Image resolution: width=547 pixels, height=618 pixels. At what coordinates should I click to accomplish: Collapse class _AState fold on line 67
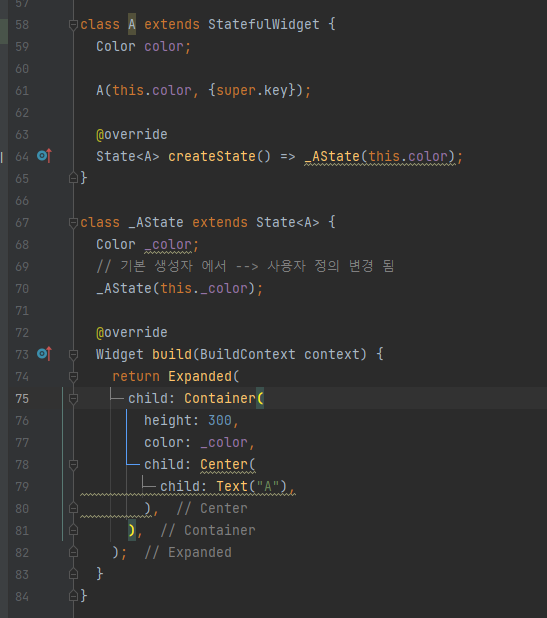point(73,223)
